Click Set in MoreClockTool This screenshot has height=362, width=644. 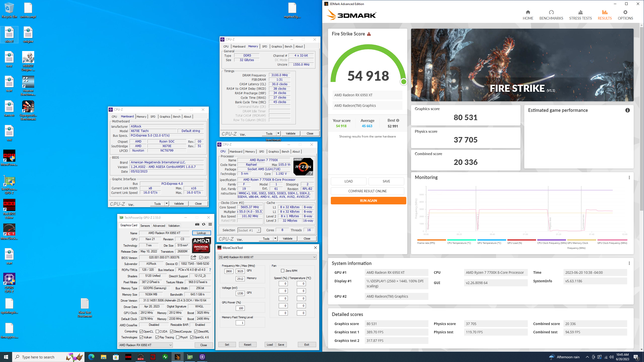227,345
